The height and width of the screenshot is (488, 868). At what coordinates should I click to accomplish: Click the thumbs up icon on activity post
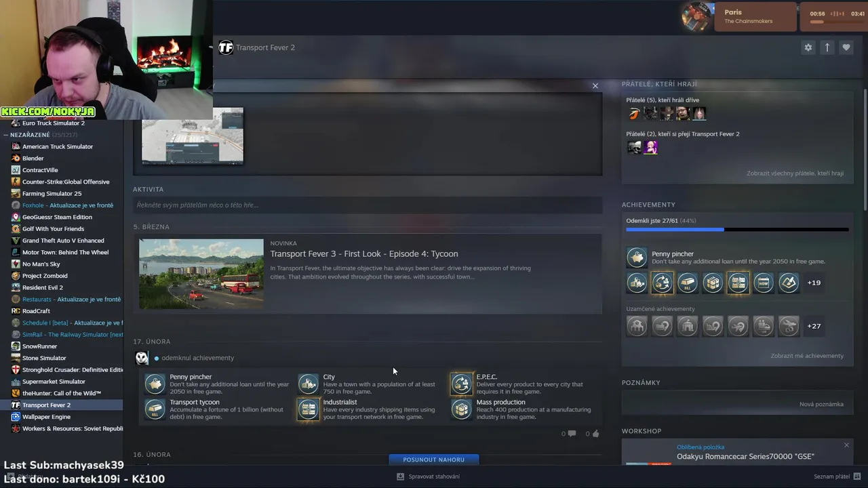pyautogui.click(x=595, y=434)
